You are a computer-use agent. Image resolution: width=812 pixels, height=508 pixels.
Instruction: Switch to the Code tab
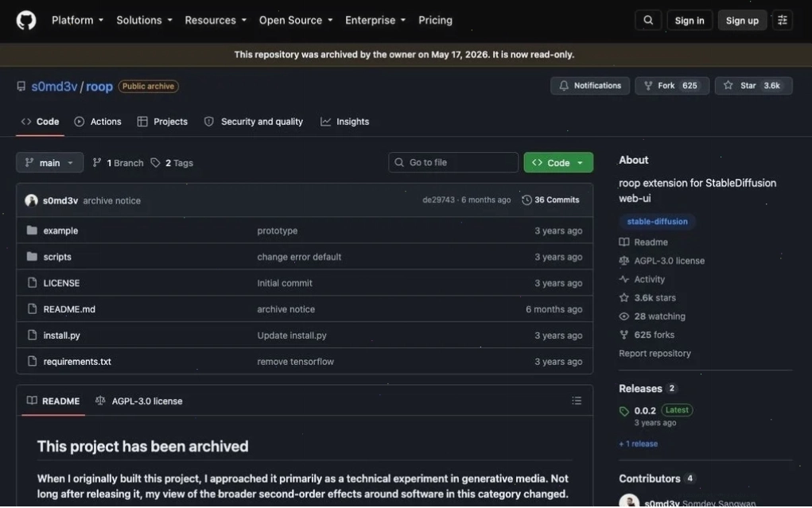pos(40,122)
